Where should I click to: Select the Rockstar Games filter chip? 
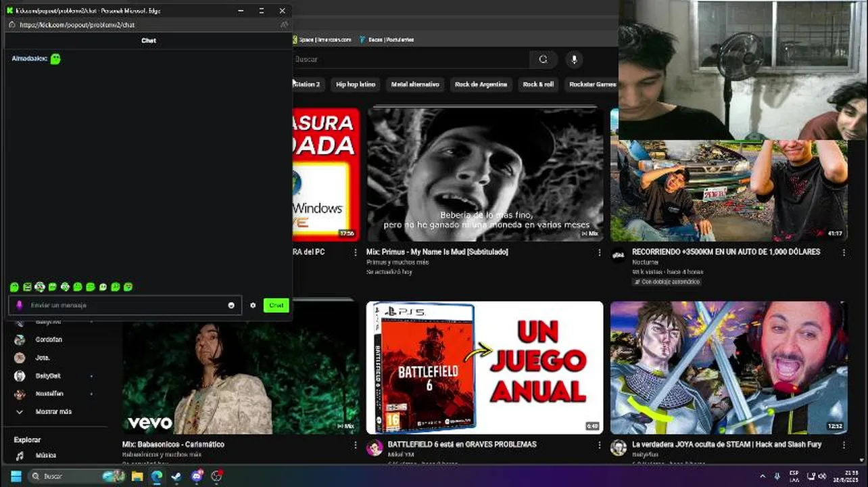tap(592, 85)
